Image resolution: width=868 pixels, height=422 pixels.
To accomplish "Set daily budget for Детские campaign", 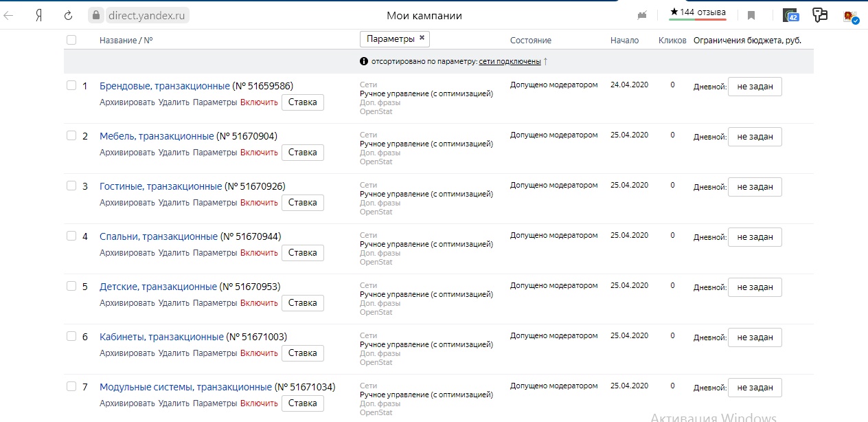I will click(x=755, y=287).
